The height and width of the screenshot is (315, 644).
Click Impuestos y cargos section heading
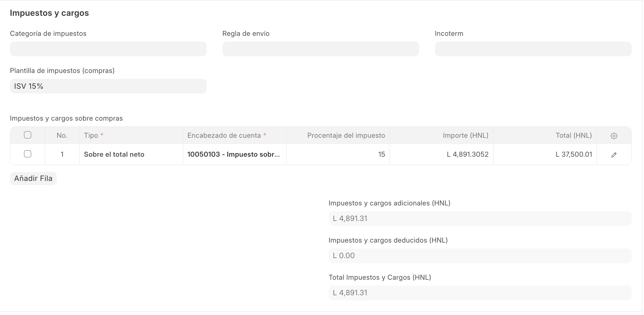[x=49, y=13]
